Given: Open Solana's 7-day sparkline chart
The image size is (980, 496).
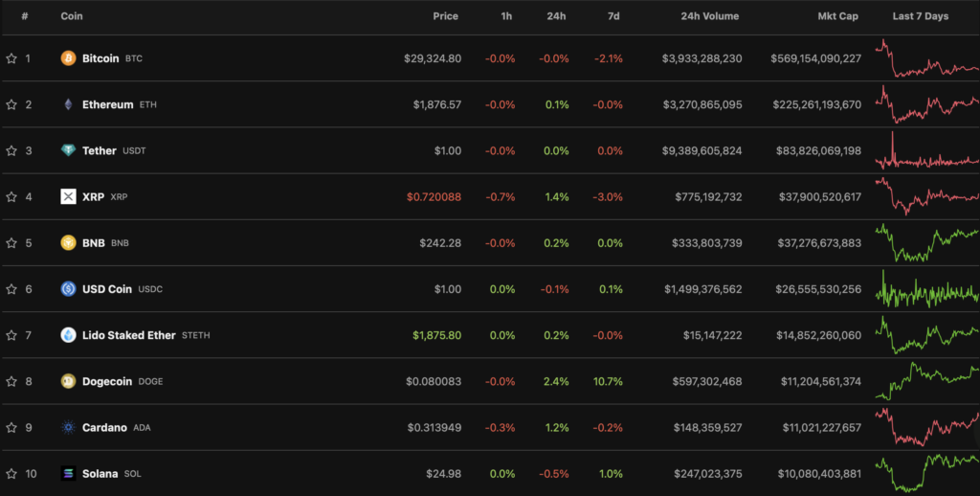Looking at the screenshot, I should coord(927,473).
